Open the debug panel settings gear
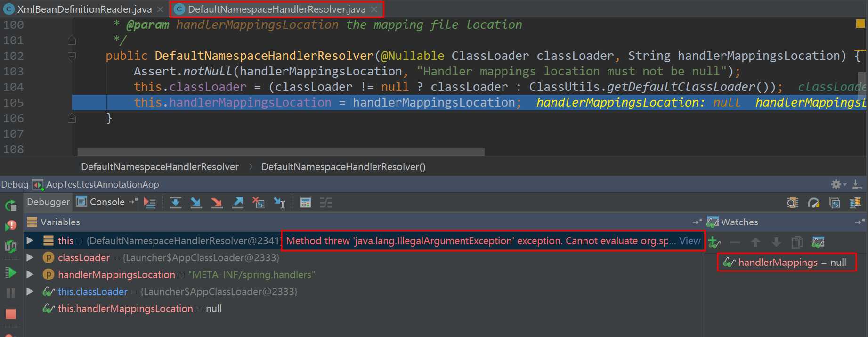Viewport: 868px width, 337px height. point(837,184)
